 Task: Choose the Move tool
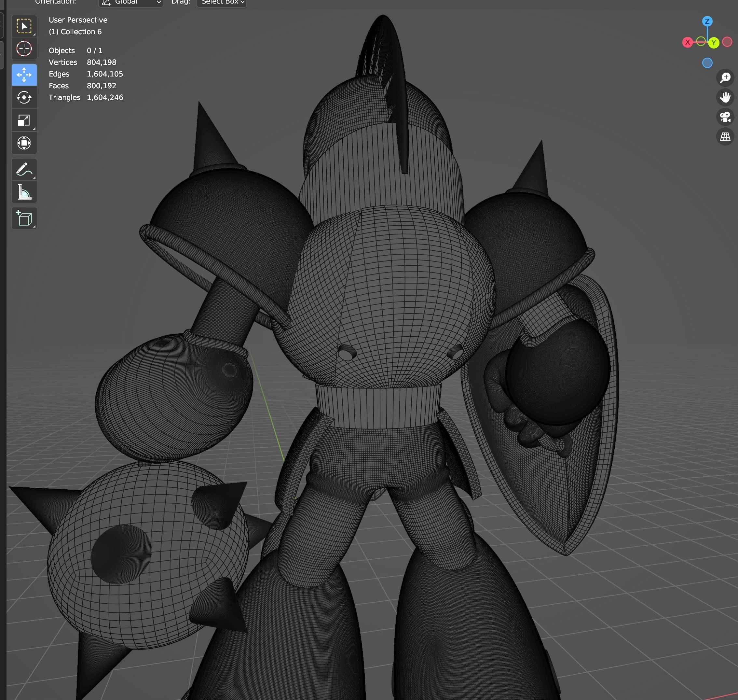point(24,75)
